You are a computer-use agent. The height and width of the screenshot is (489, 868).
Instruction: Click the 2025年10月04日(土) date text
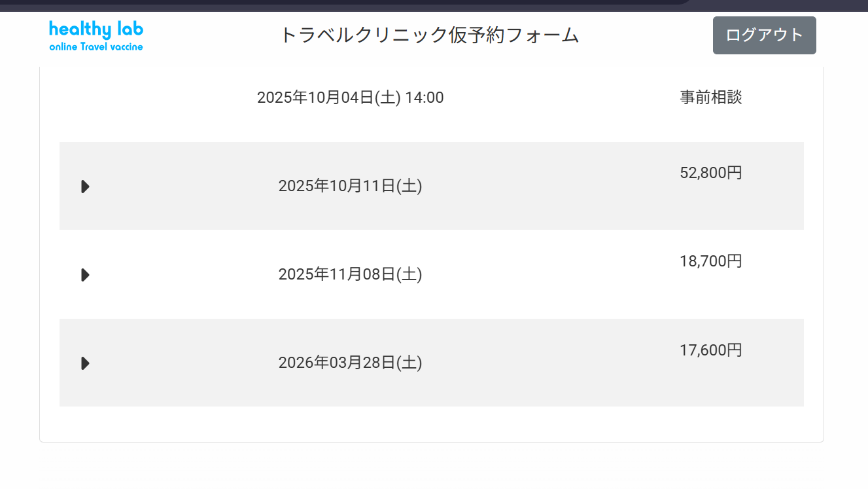click(328, 98)
